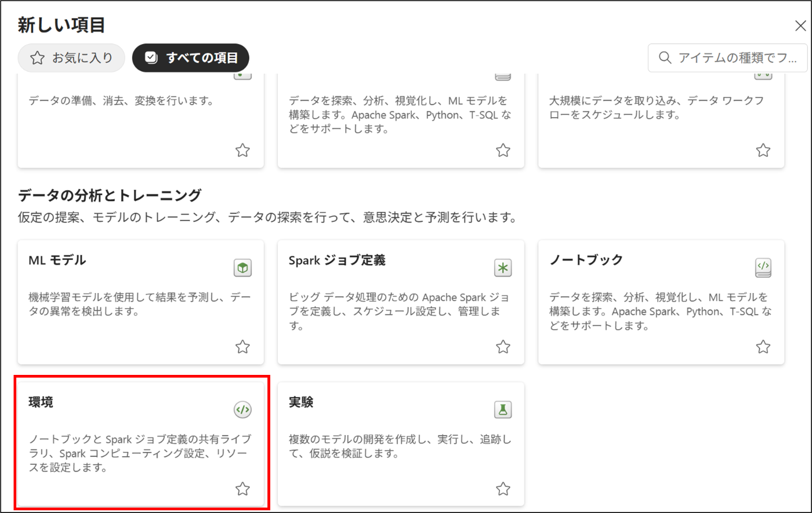The width and height of the screenshot is (812, 513).
Task: Click the ノートブック code icon
Action: click(x=763, y=268)
